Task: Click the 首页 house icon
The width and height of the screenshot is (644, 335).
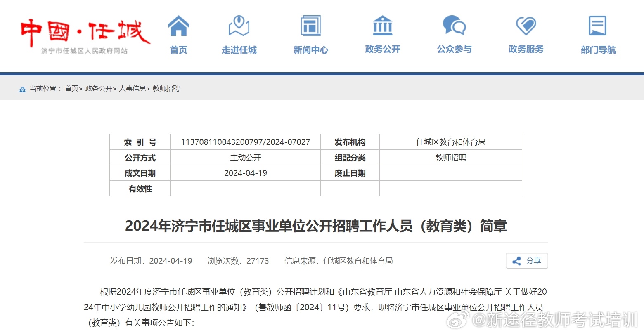Action: click(178, 26)
